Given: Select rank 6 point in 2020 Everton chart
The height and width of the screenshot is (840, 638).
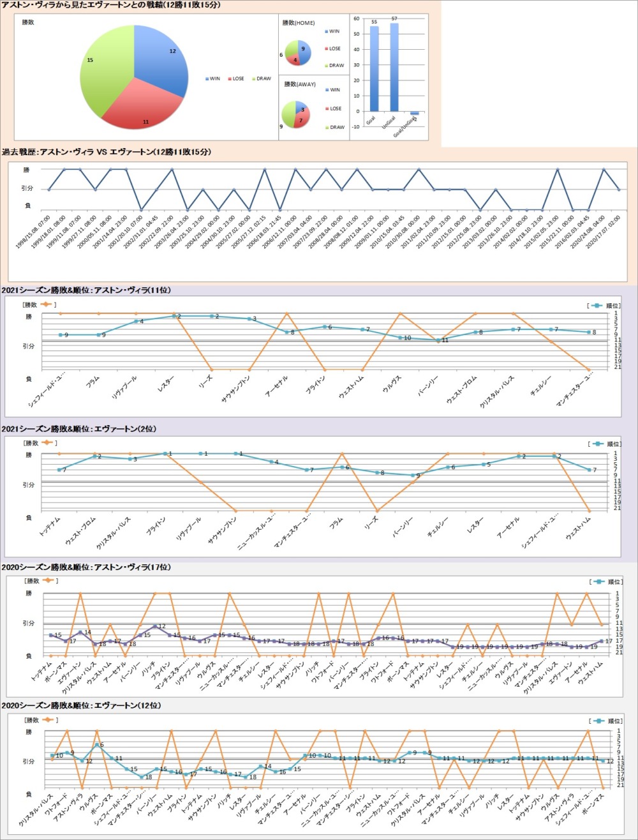Looking at the screenshot, I should click(96, 744).
